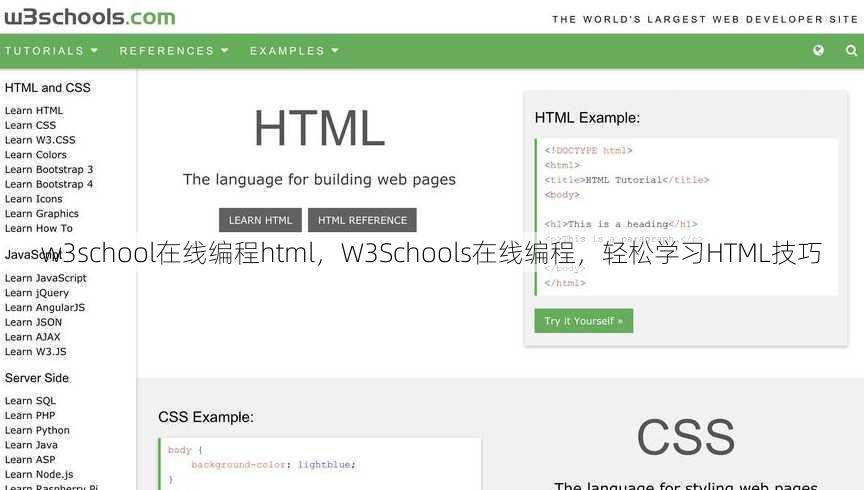Open Learn Java sidebar link
This screenshot has height=490, width=864.
pos(31,445)
